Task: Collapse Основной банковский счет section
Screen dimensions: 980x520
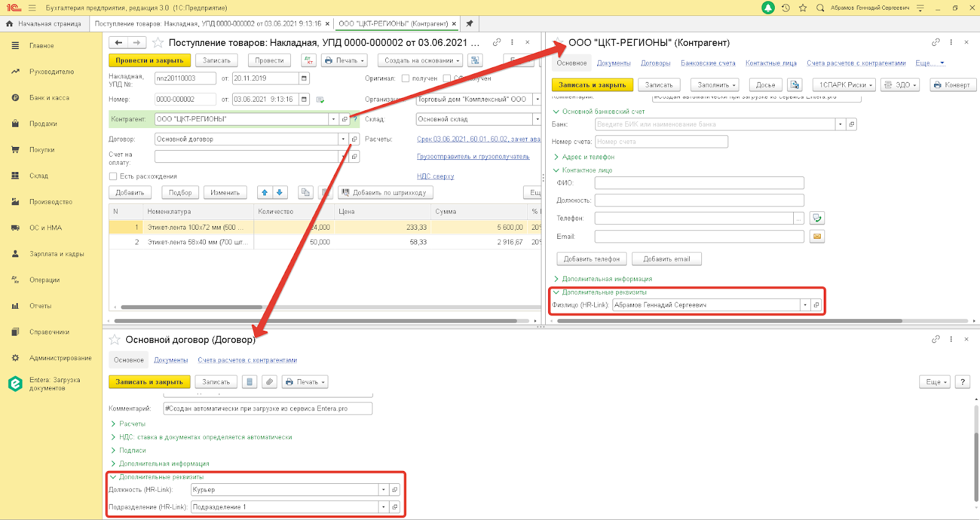Action: coord(556,111)
